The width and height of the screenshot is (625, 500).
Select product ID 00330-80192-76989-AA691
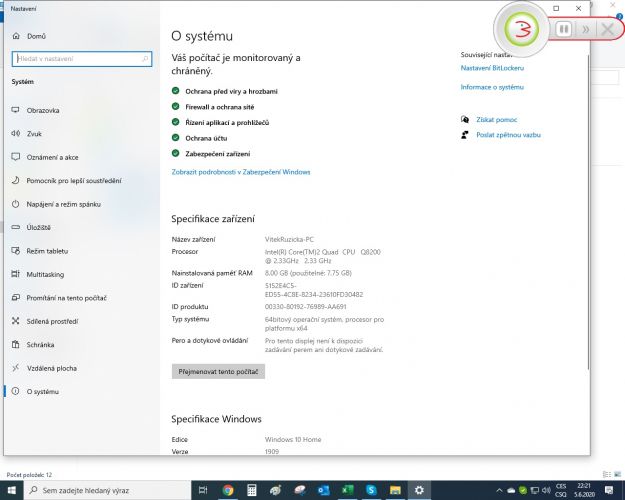pos(306,307)
